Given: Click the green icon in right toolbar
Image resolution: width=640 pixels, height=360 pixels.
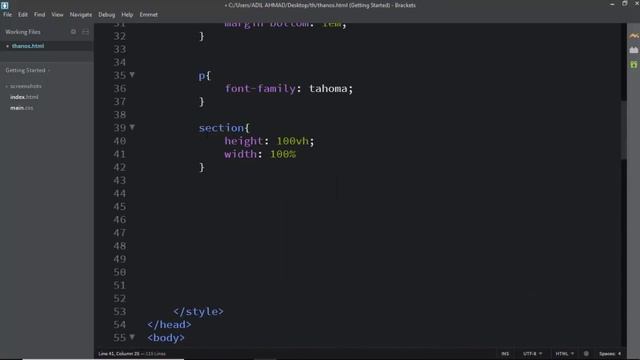Looking at the screenshot, I should [633, 64].
